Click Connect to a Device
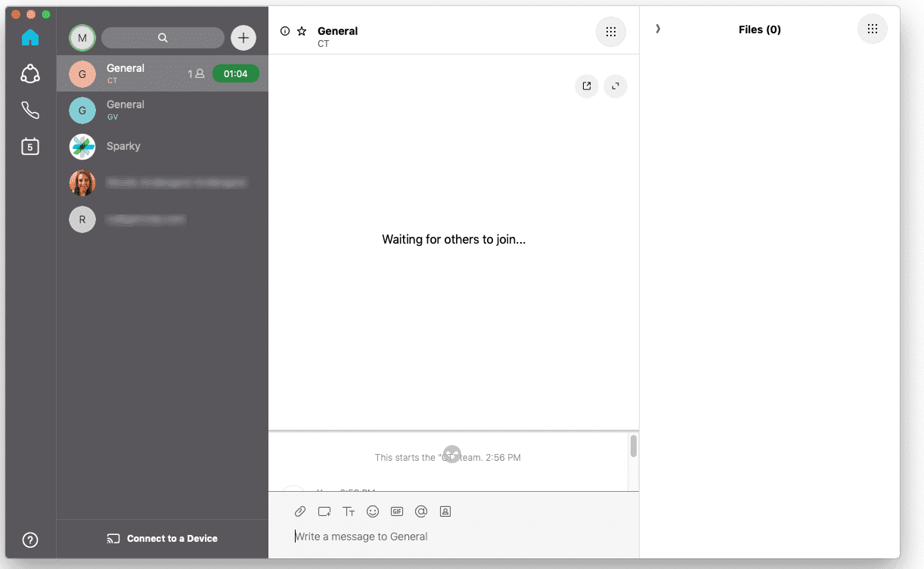Viewport: 924px width, 569px height. point(163,539)
